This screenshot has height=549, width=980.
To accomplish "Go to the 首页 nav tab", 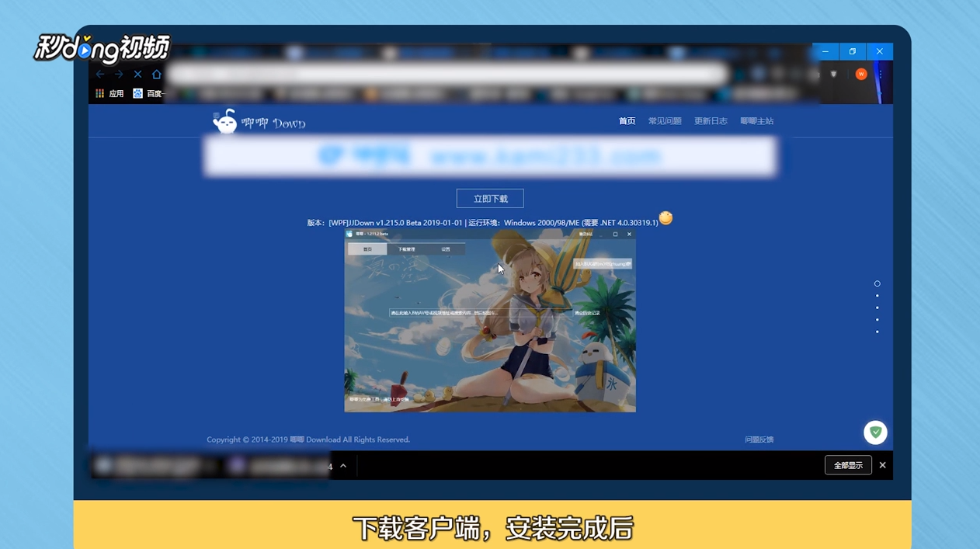I will [x=627, y=121].
